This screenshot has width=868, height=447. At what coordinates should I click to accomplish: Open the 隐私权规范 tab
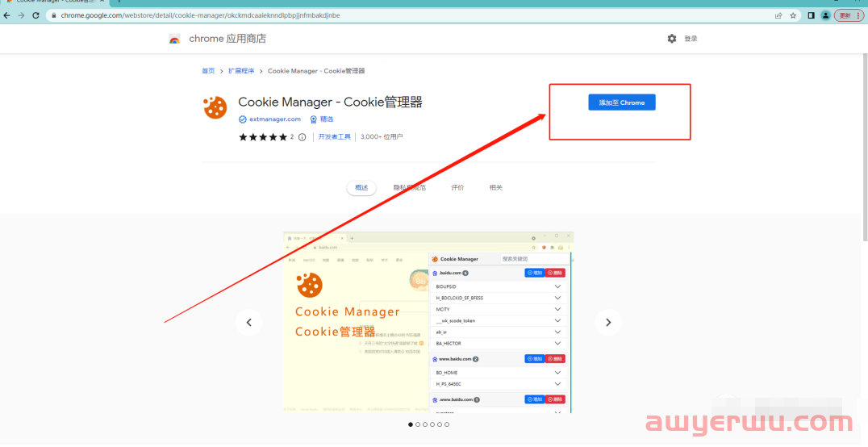(410, 188)
